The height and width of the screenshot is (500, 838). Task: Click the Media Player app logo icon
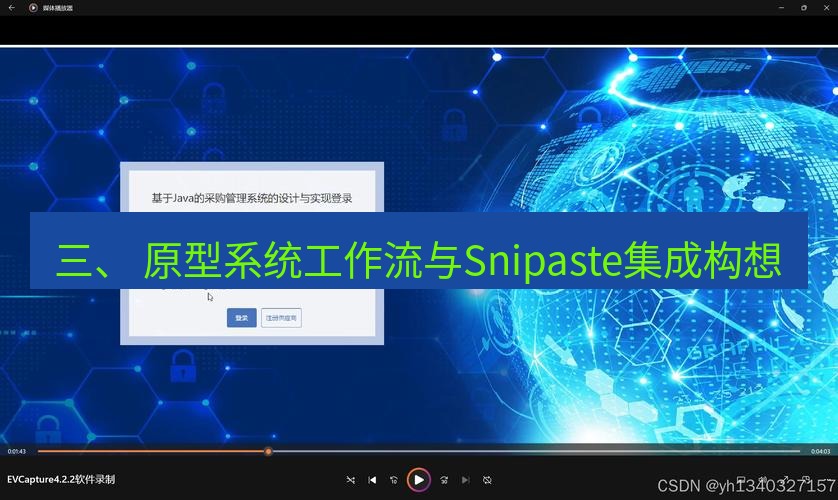[x=33, y=7]
